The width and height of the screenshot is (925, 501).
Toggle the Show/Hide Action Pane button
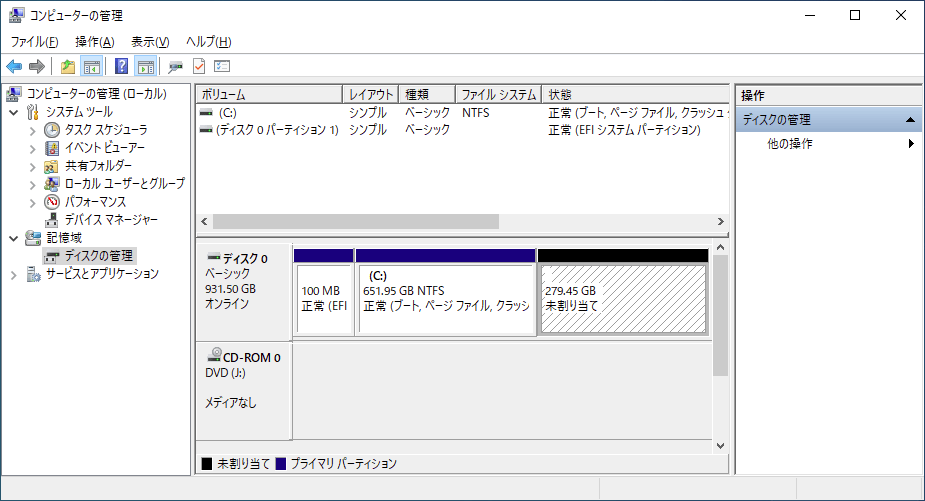[145, 67]
